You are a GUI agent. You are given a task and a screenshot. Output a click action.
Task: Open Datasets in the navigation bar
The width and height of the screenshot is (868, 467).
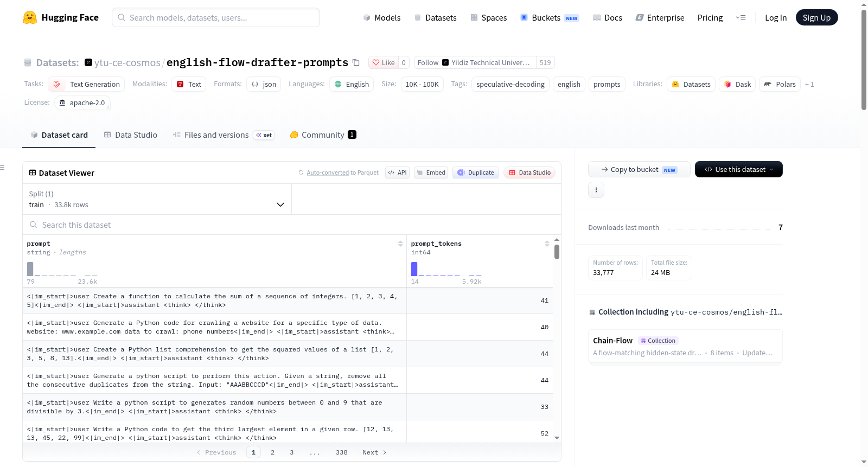click(436, 17)
